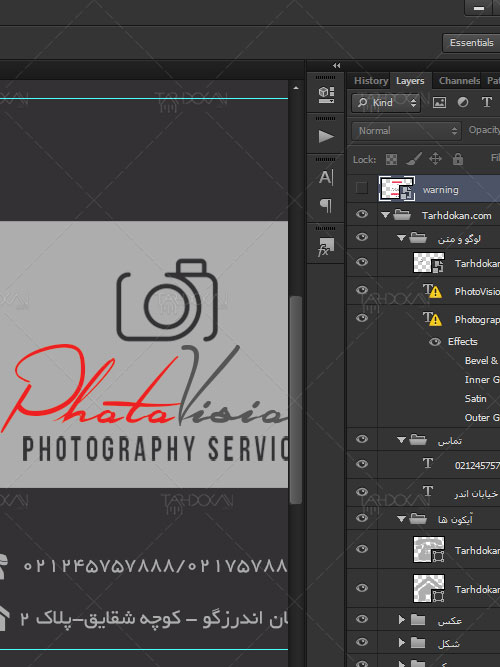500x667 pixels.
Task: Open the Kind filter dropdown
Action: point(386,103)
